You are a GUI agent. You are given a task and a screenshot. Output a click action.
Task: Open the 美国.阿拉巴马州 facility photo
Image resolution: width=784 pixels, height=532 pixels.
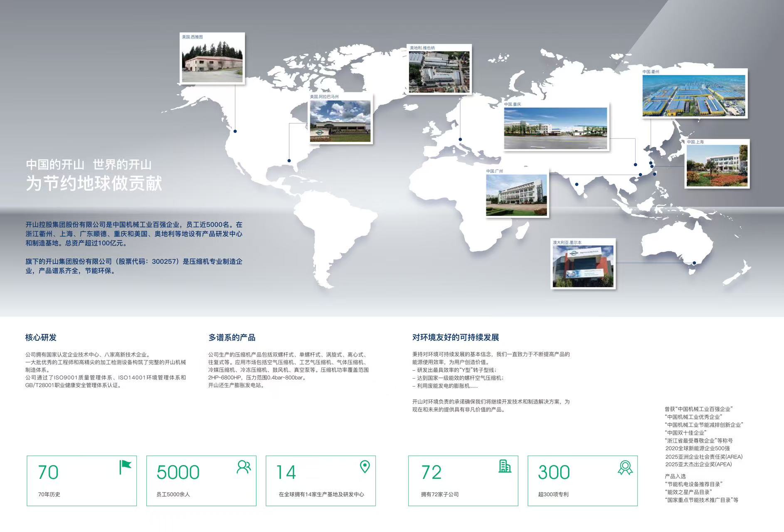(x=340, y=121)
